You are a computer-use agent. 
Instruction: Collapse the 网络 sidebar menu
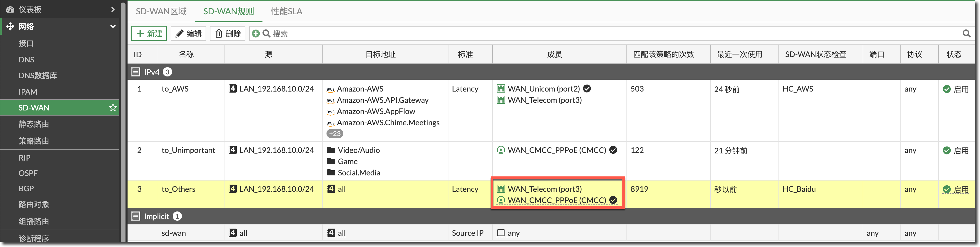pyautogui.click(x=112, y=26)
